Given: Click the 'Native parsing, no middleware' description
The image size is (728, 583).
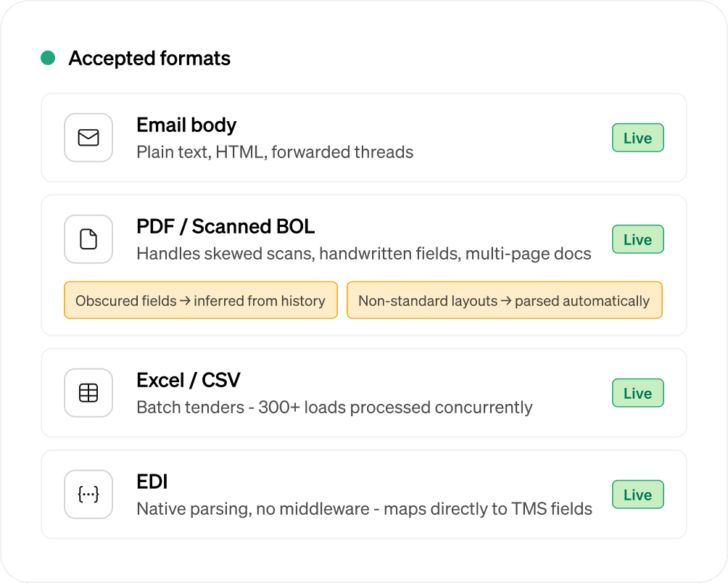Looking at the screenshot, I should (x=364, y=509).
